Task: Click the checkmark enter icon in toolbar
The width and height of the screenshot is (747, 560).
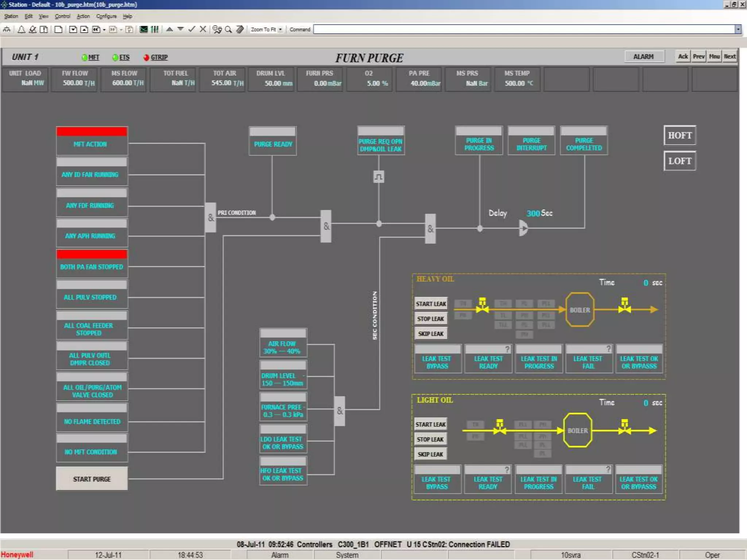Action: [x=192, y=29]
